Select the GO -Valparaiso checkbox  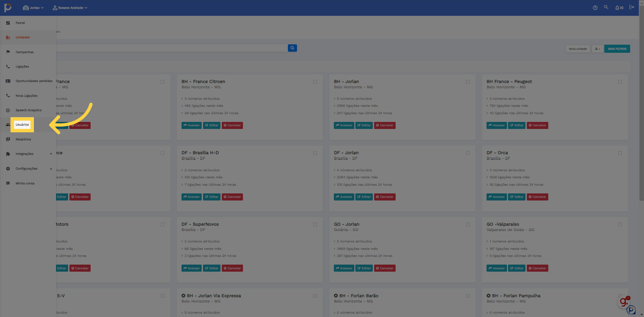(x=620, y=224)
